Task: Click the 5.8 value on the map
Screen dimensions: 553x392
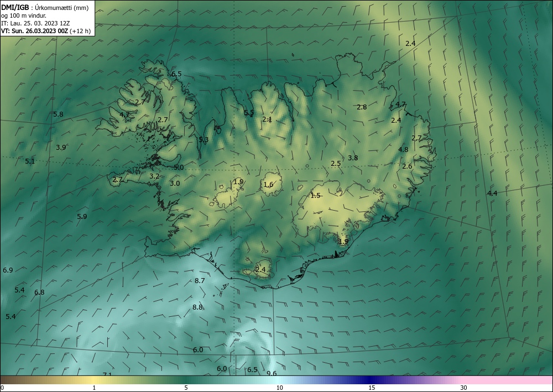Action: pos(58,114)
